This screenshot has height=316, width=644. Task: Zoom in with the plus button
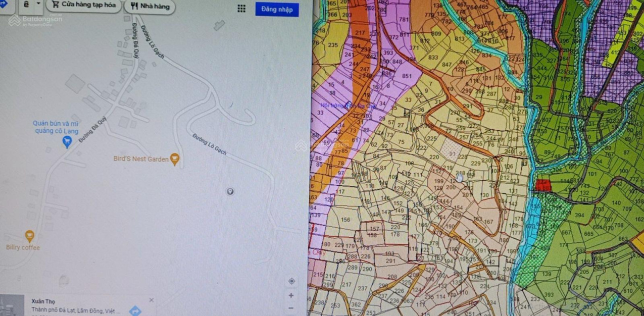[291, 295]
